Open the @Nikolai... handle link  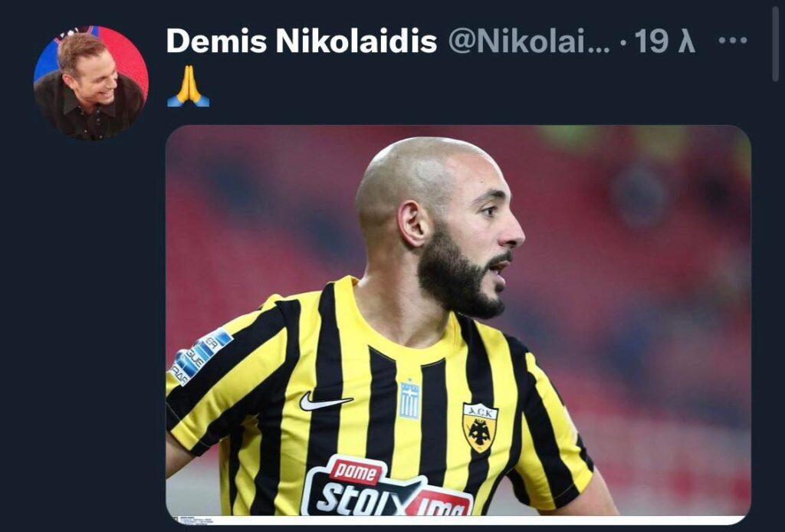point(529,41)
